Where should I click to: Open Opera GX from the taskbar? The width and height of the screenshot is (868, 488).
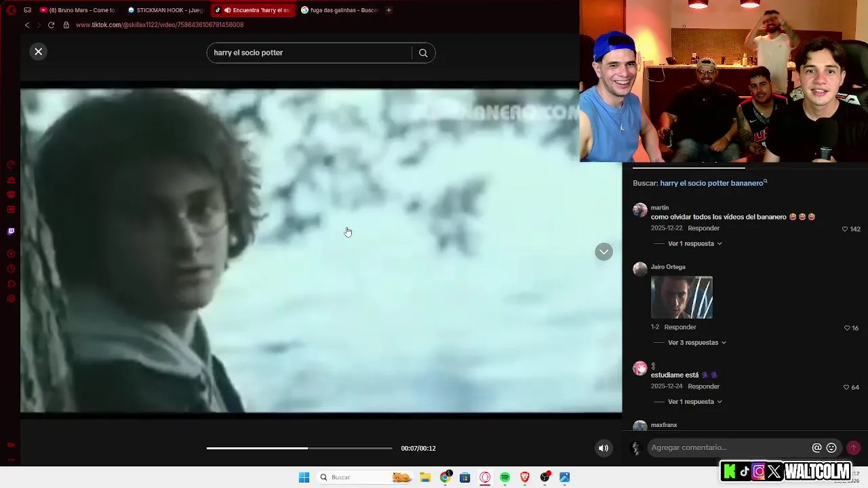tap(485, 477)
